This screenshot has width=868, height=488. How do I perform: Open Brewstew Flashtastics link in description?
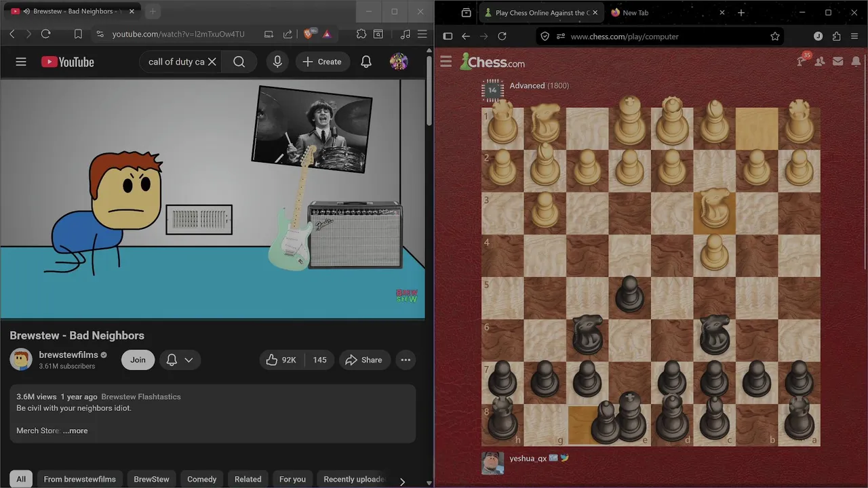click(x=141, y=396)
